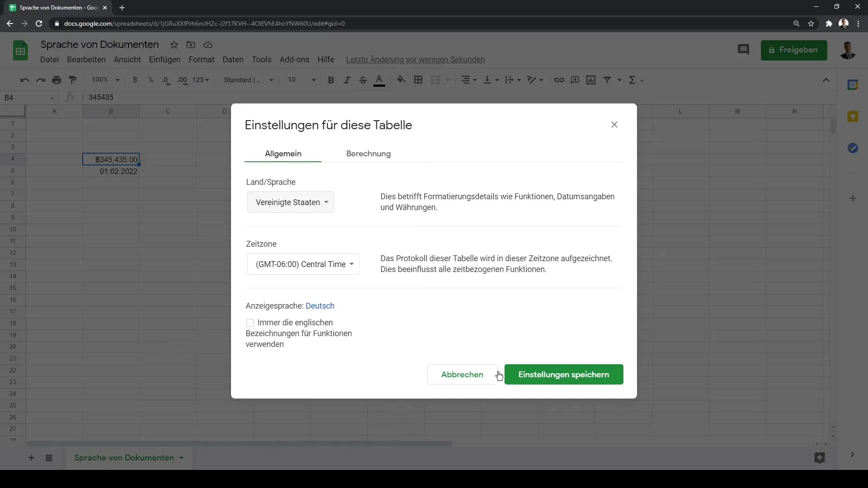Click the Deutsch display language link
Viewport: 868px width, 488px height.
tap(320, 306)
